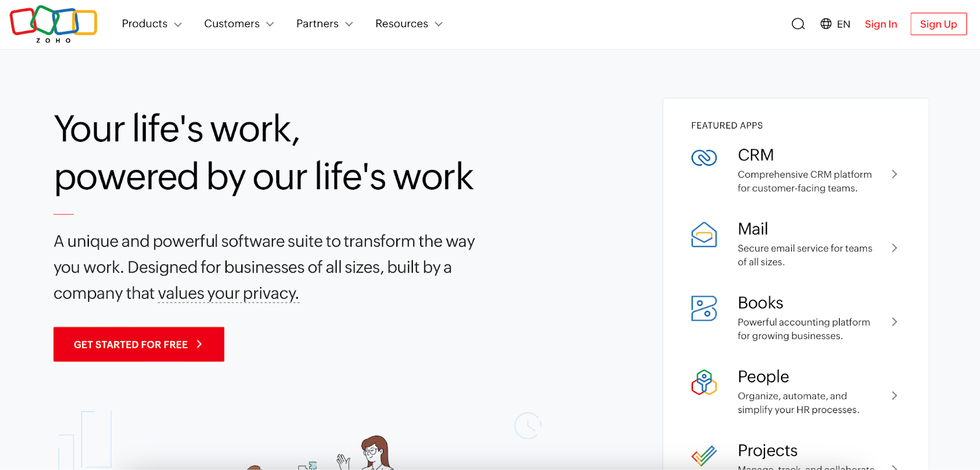Click the Zoho logo

point(53,24)
